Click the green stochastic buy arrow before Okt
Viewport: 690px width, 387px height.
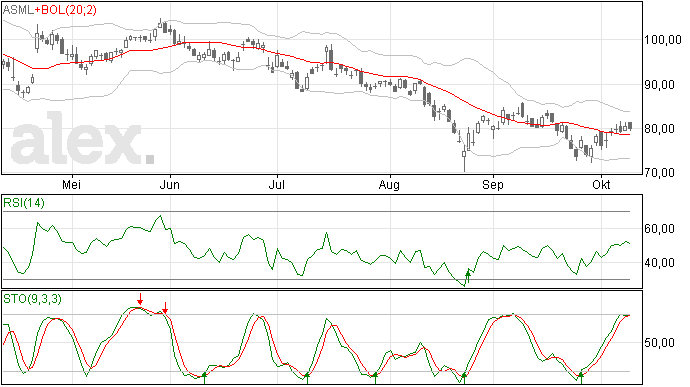pos(581,378)
